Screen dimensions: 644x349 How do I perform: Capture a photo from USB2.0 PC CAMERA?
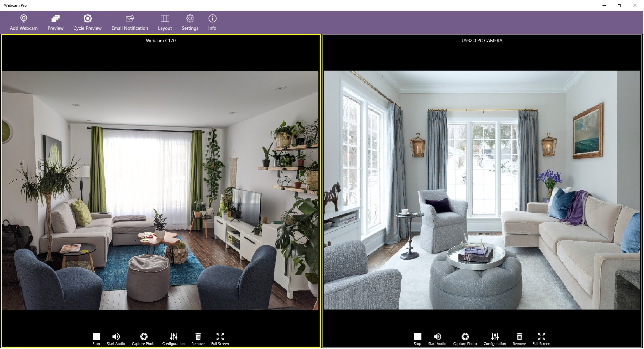465,338
